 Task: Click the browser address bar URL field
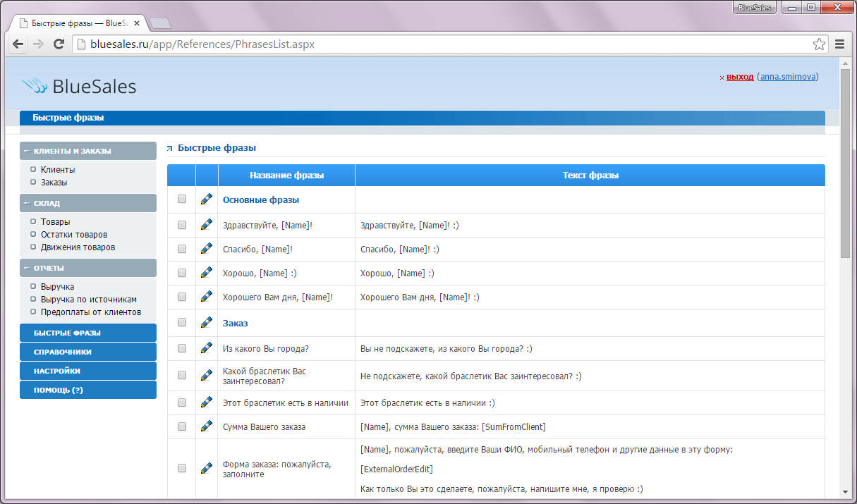423,44
